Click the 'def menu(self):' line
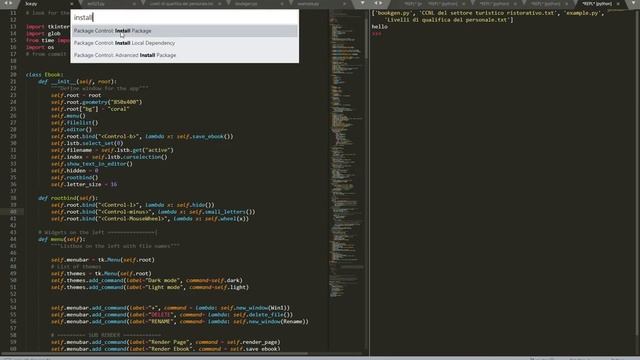 [x=62, y=239]
